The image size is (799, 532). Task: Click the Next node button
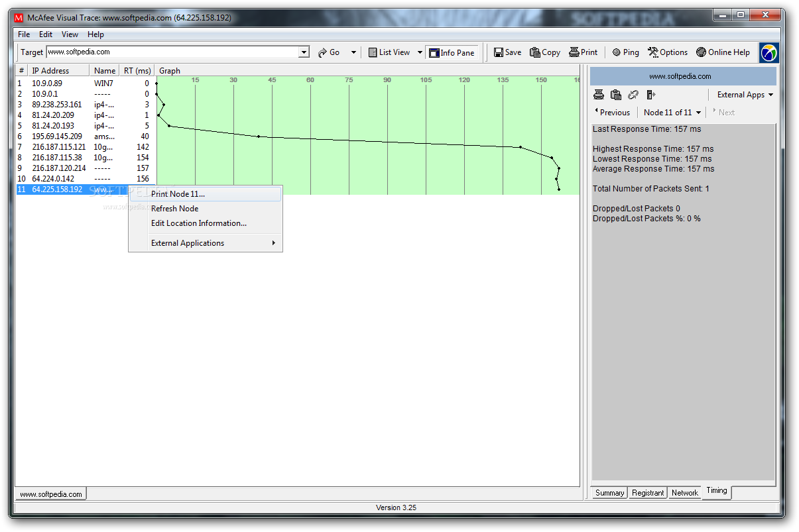[x=723, y=113]
